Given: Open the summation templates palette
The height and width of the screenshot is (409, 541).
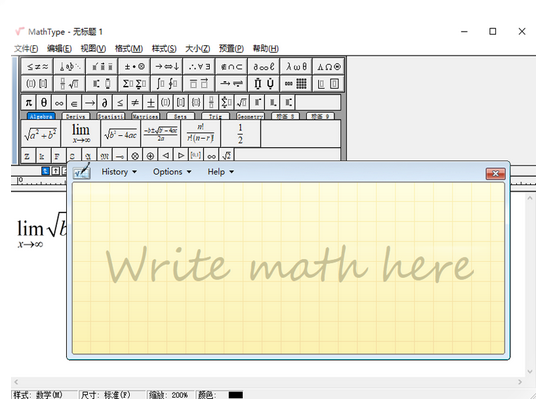Looking at the screenshot, I should [134, 84].
